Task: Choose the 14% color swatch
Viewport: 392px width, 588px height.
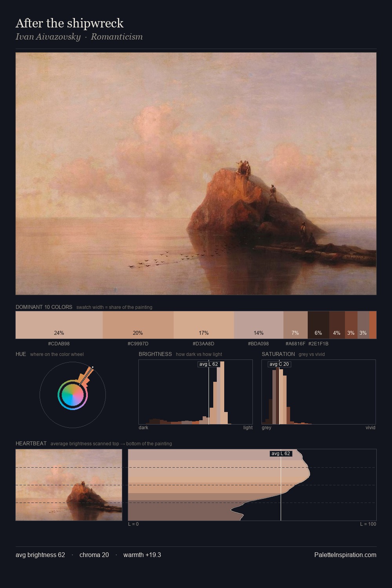Action: pos(259,325)
